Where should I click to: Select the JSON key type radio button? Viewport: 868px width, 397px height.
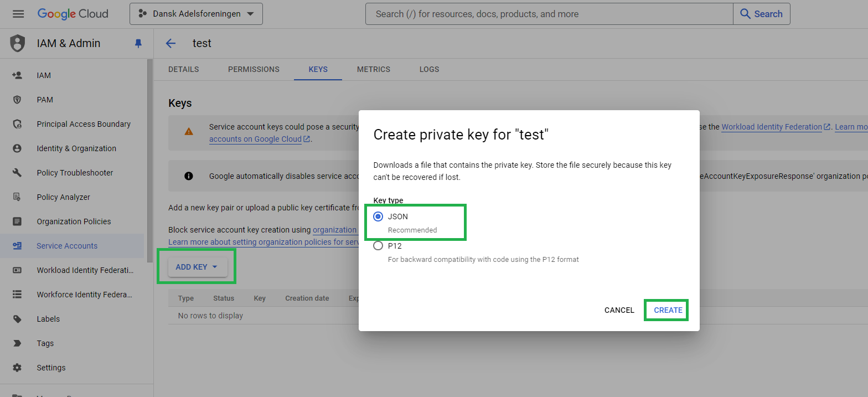pos(378,216)
